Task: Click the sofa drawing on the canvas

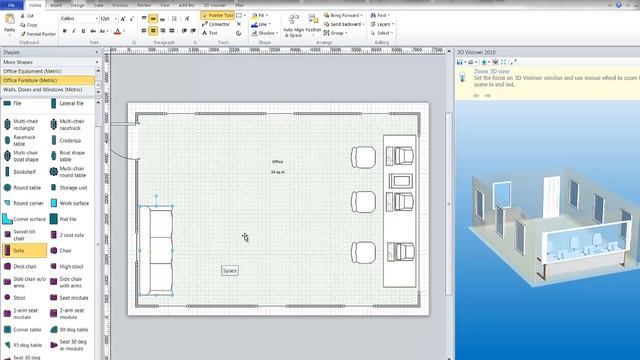Action: 156,251
